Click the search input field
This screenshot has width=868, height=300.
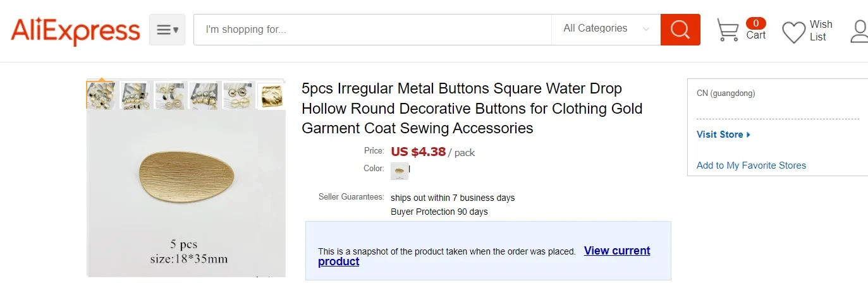[372, 30]
